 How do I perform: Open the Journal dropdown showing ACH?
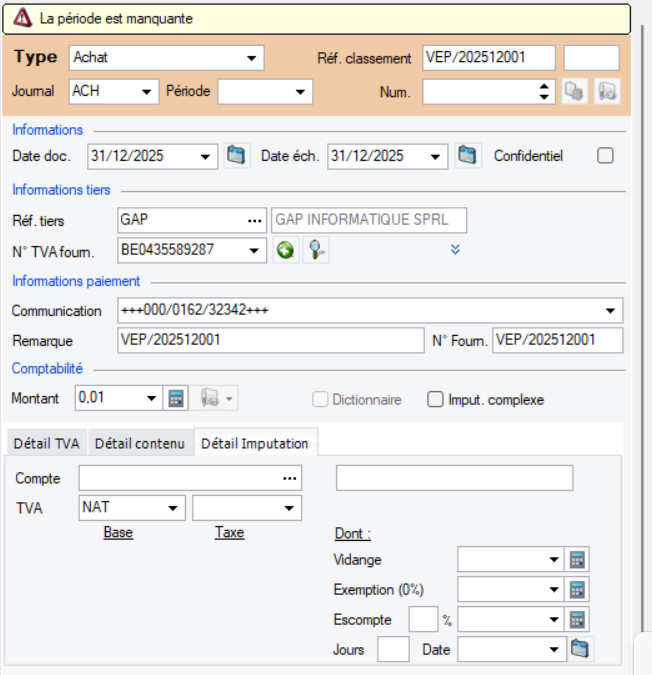click(148, 92)
